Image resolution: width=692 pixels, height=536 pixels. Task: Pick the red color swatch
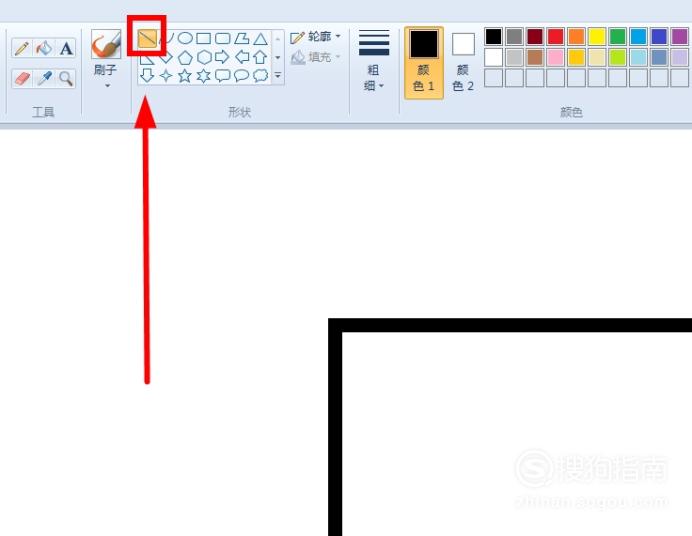(555, 37)
